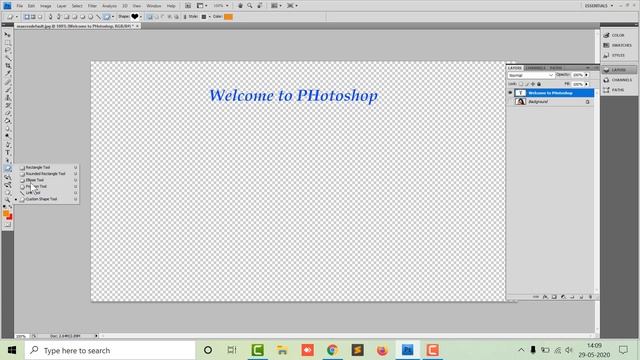Screen dimensions: 640x360
Task: Open the blend mode Normal dropdown
Action: [531, 75]
